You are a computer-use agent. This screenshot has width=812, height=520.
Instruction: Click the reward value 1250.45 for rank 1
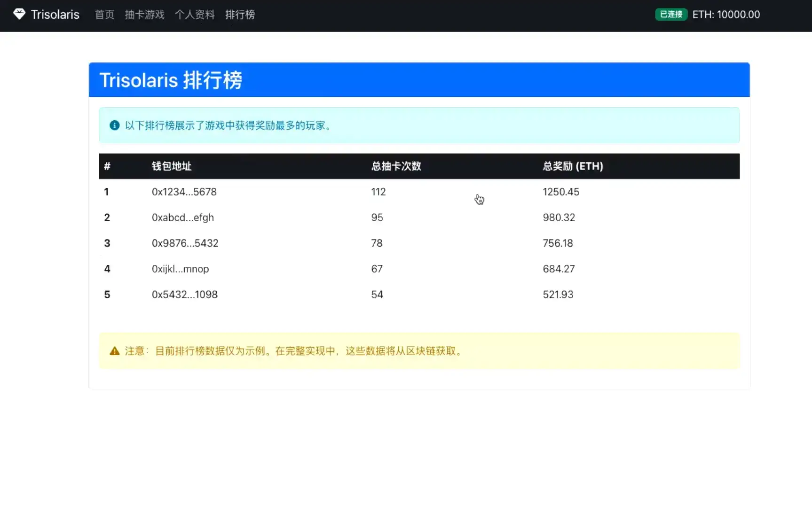(x=561, y=192)
